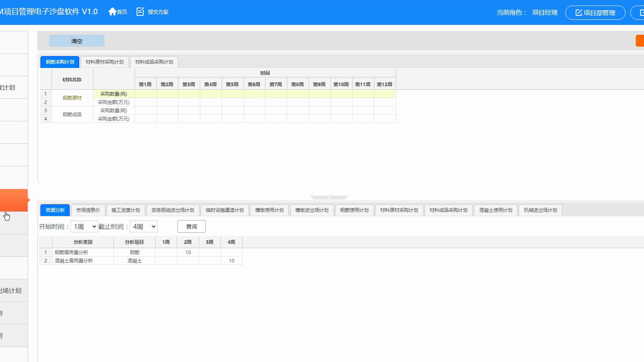
Task: Click 钢筋原材 采购金额 cell for 第3周
Action: (x=189, y=102)
